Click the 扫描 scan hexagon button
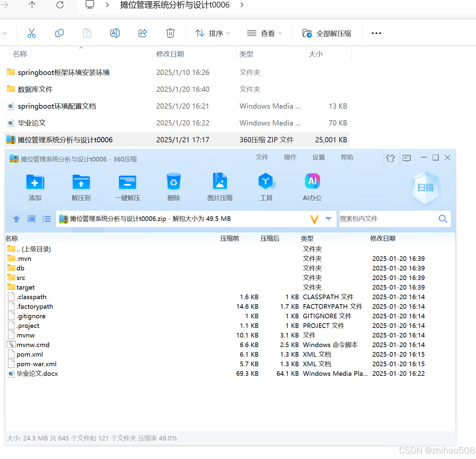 pyautogui.click(x=426, y=187)
